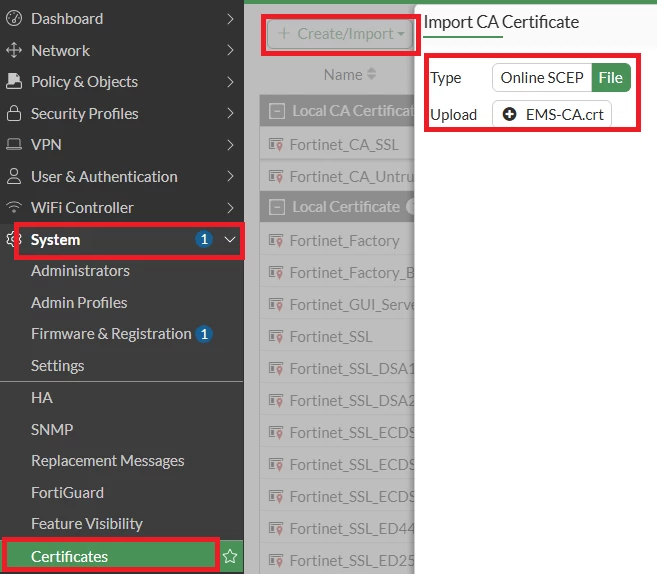Click the User & Authentication person icon
Screen dimensions: 657x574
click(x=14, y=176)
